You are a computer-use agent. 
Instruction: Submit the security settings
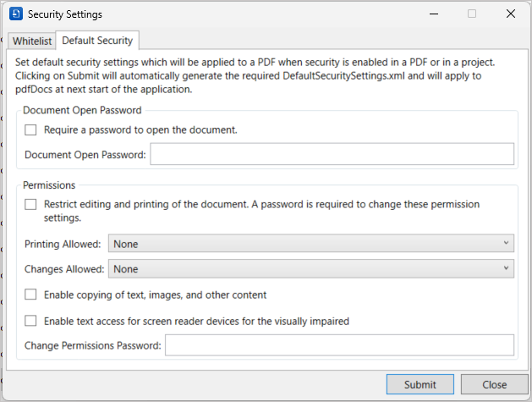point(420,384)
